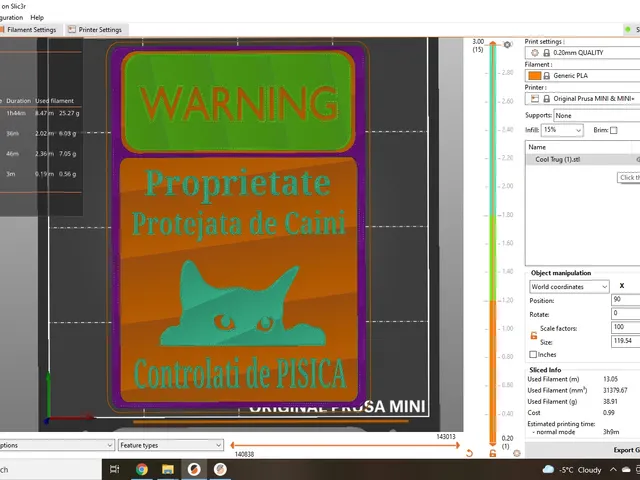Screen dimensions: 640x480
Task: Click the left handle of horizontal move slider
Action: click(232, 445)
